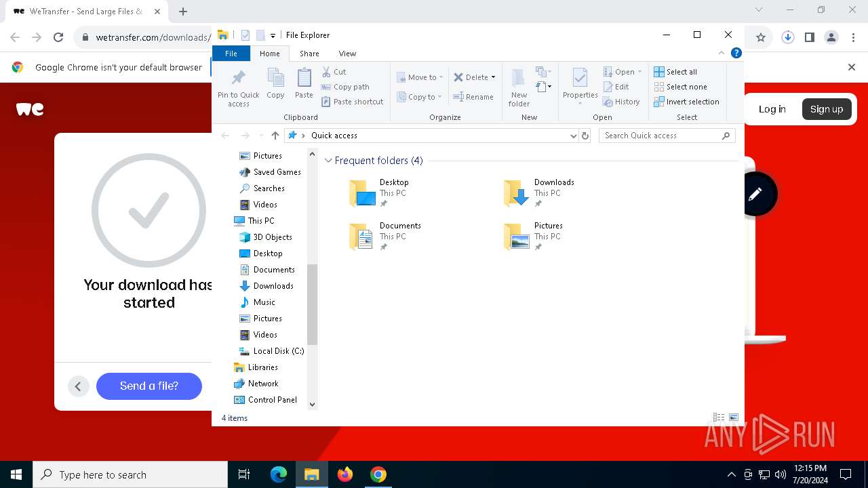This screenshot has width=868, height=488.
Task: Click Select none in ribbon
Action: click(680, 87)
